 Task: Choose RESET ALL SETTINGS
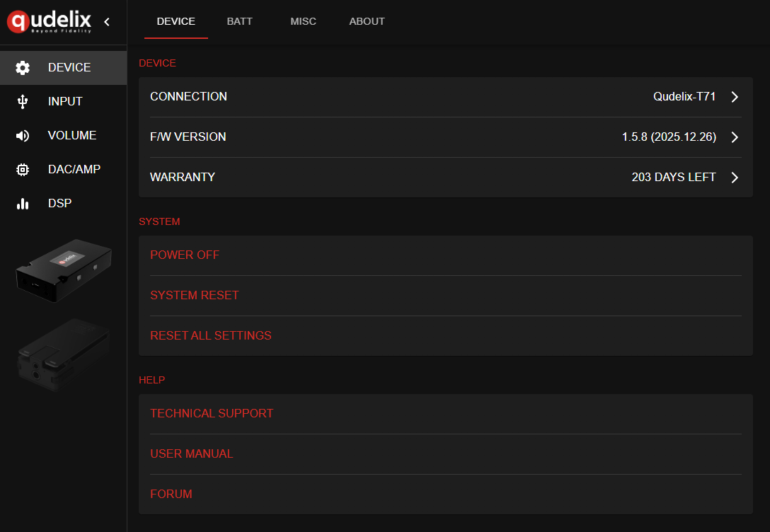tap(211, 335)
